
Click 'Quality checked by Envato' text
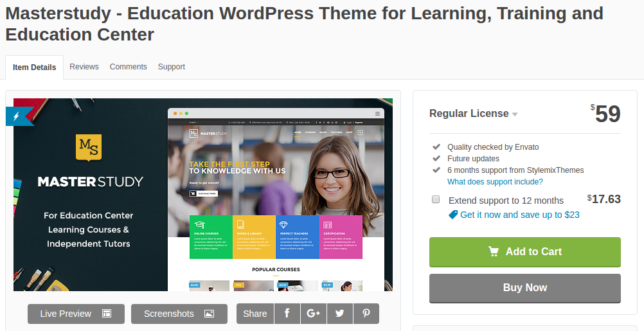tap(493, 147)
